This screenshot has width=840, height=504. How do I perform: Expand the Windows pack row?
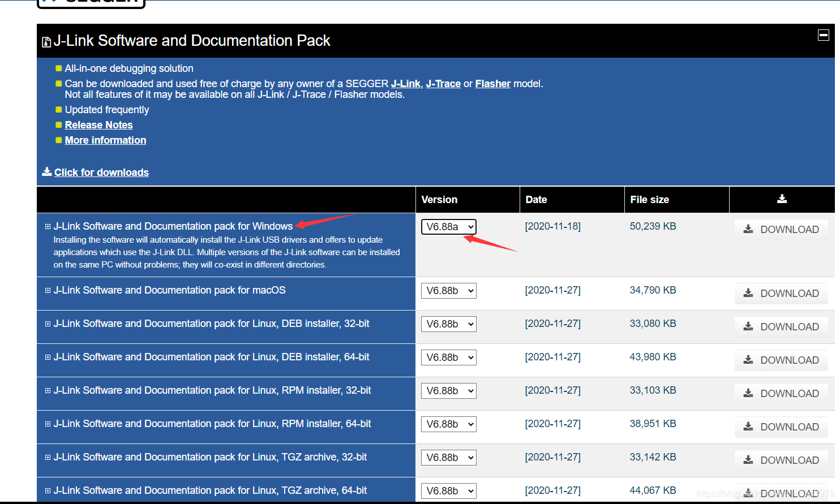tap(48, 226)
